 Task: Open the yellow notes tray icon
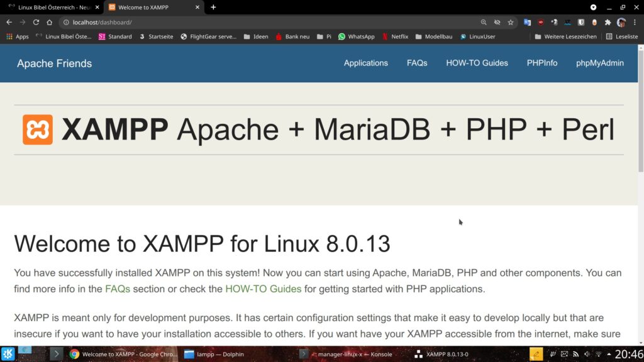tap(536, 354)
